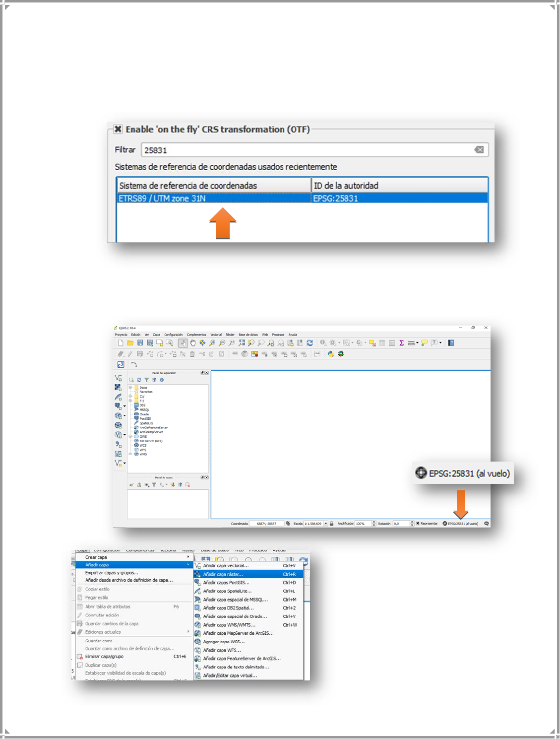
Task: Open the Python console icon
Action: point(330,354)
